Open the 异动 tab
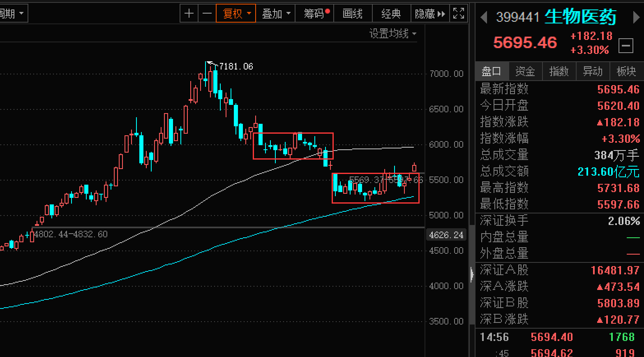 coord(593,72)
